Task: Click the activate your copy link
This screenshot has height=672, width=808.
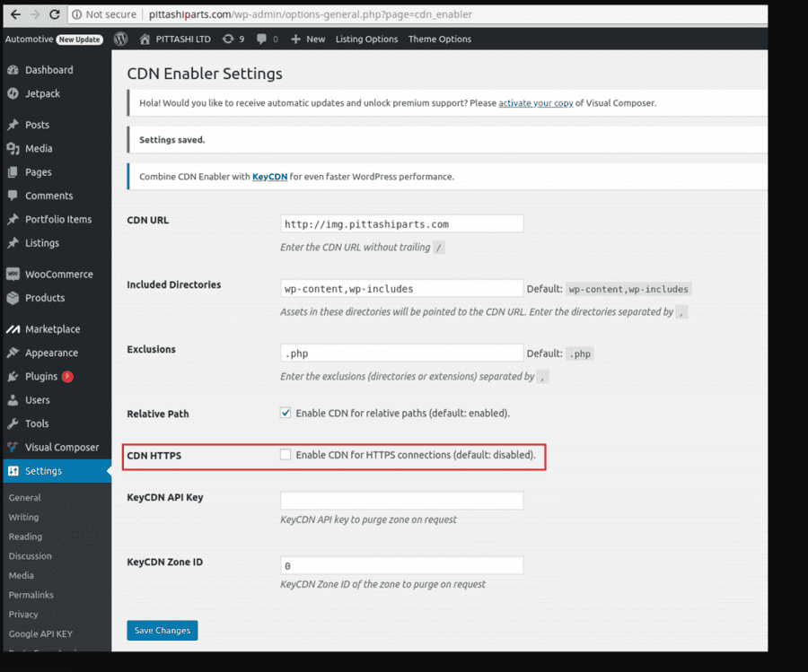Action: (x=535, y=103)
